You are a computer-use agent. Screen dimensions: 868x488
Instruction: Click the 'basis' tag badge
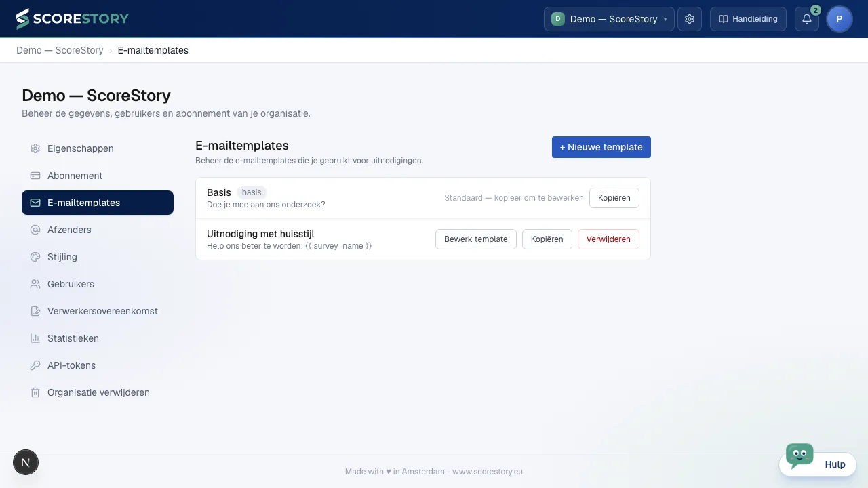(x=252, y=192)
